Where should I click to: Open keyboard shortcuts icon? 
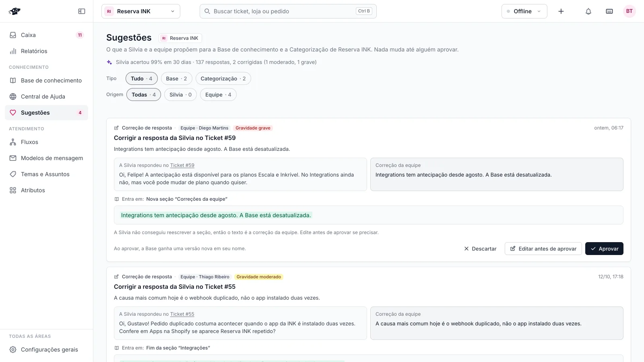pyautogui.click(x=609, y=11)
